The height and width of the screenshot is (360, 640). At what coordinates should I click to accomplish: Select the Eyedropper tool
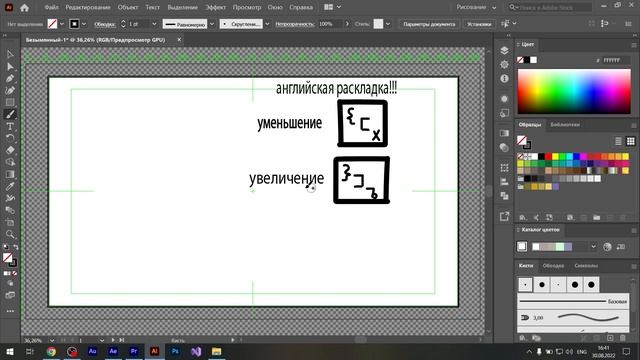pos(10,186)
